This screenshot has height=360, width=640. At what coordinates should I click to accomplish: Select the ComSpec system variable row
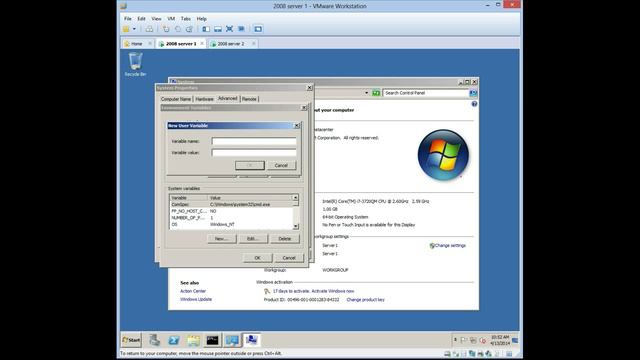click(x=231, y=204)
